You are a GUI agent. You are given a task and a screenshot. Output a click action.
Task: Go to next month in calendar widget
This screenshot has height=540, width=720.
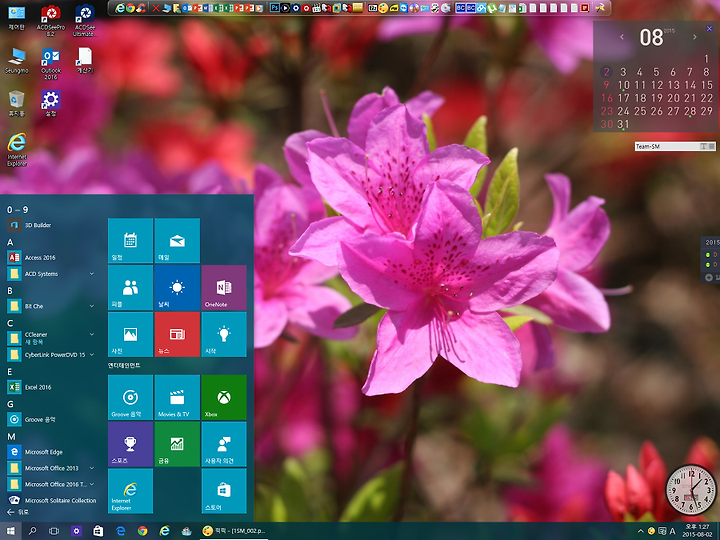pyautogui.click(x=694, y=37)
